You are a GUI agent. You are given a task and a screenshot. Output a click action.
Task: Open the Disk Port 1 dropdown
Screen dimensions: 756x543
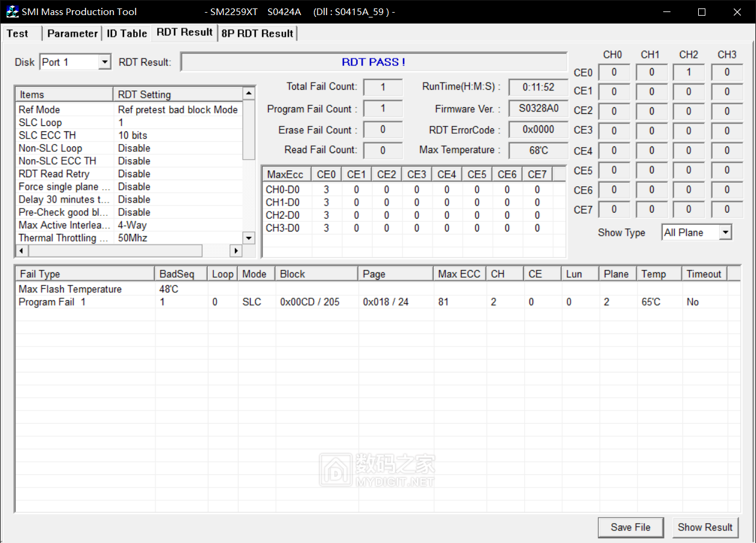pos(105,61)
